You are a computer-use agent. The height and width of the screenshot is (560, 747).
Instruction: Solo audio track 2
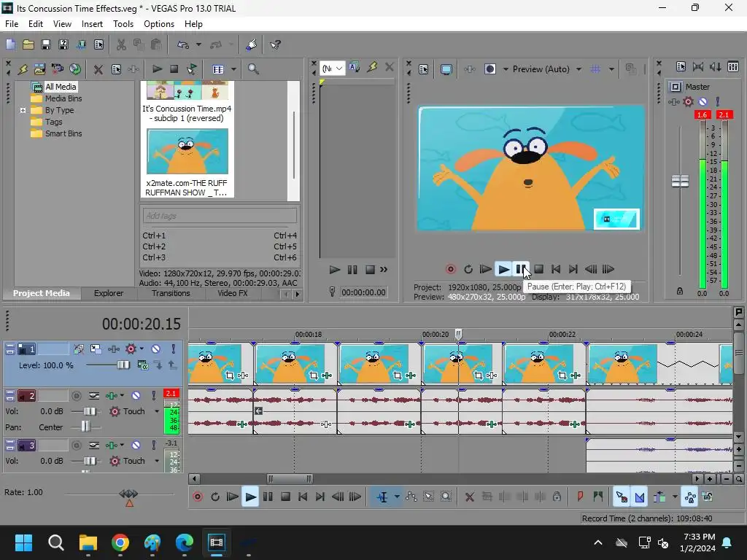tap(153, 395)
